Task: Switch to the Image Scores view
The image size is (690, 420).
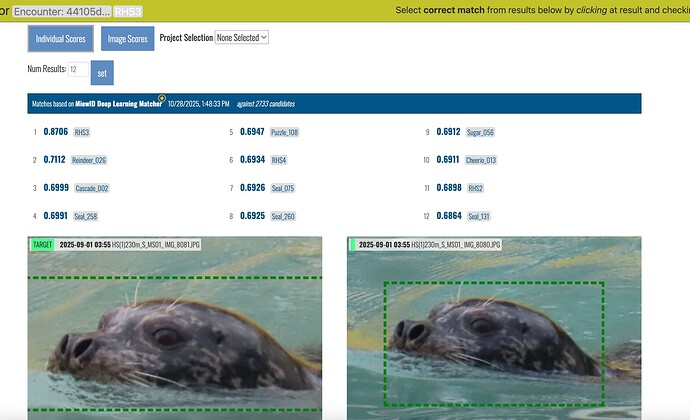Action: pyautogui.click(x=128, y=39)
